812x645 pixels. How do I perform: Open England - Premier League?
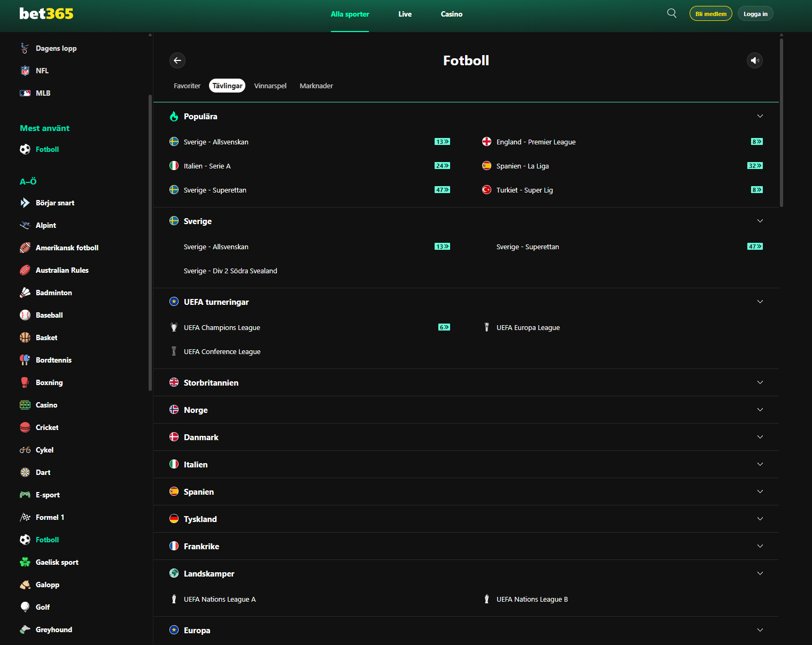click(x=536, y=142)
